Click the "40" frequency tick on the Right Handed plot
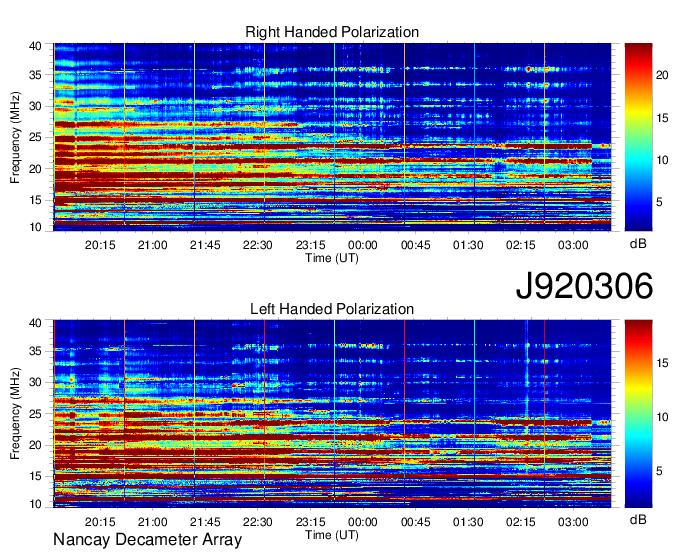Screen dimensions: 680x552 pyautogui.click(x=35, y=46)
